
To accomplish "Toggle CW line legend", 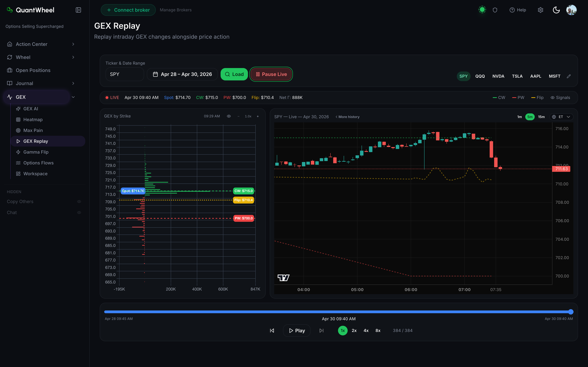I will (x=499, y=98).
